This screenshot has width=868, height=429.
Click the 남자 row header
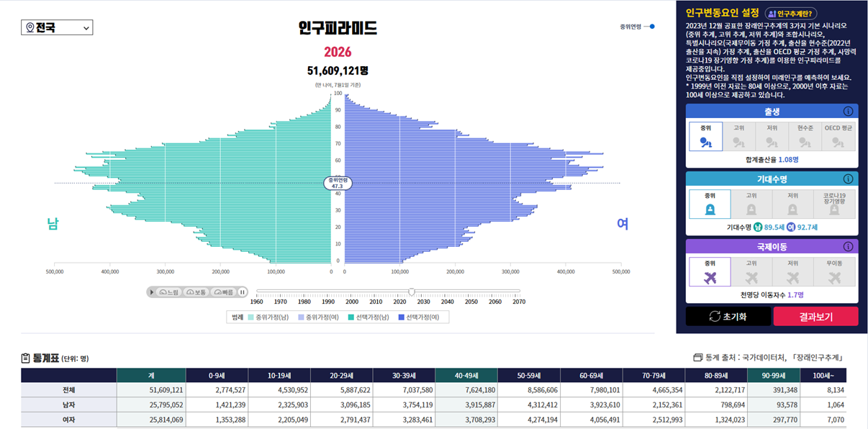69,403
